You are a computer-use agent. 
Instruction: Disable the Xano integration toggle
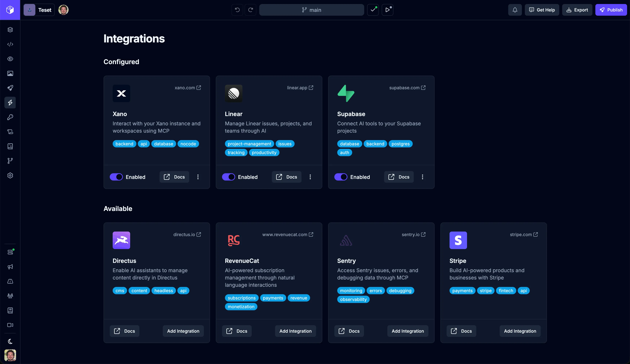point(116,177)
